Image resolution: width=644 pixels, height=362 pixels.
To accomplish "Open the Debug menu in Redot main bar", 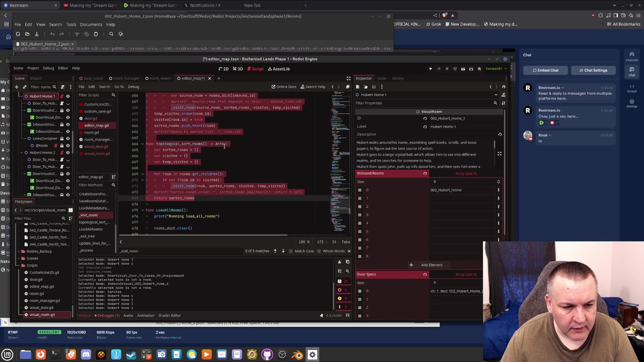I will [x=48, y=68].
